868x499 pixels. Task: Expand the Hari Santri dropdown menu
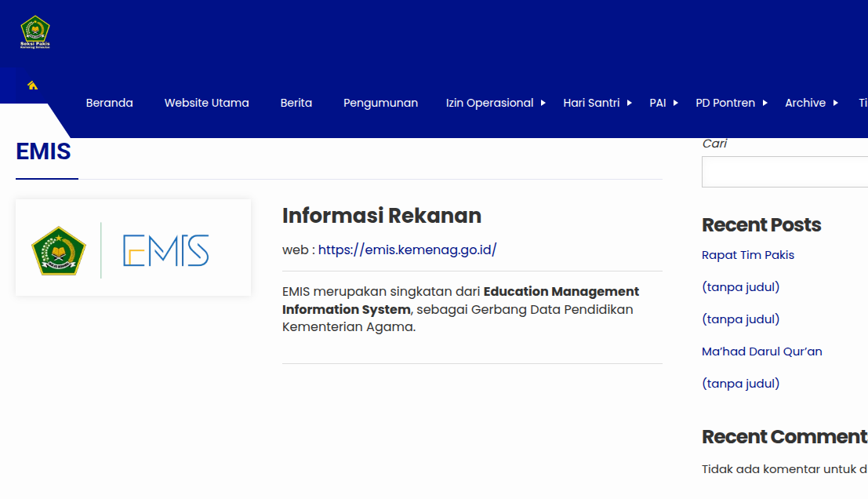tap(592, 103)
